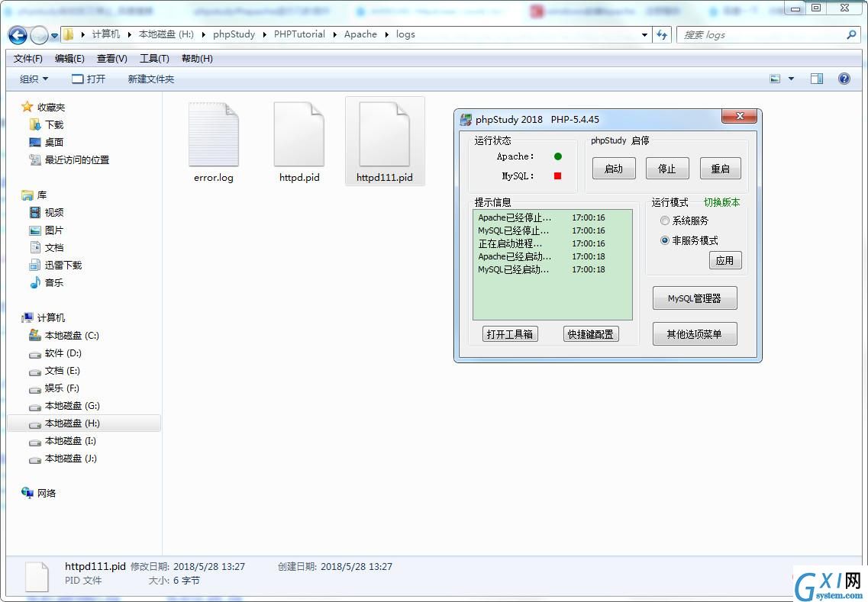Click phpStudy 停止 button

coord(667,169)
